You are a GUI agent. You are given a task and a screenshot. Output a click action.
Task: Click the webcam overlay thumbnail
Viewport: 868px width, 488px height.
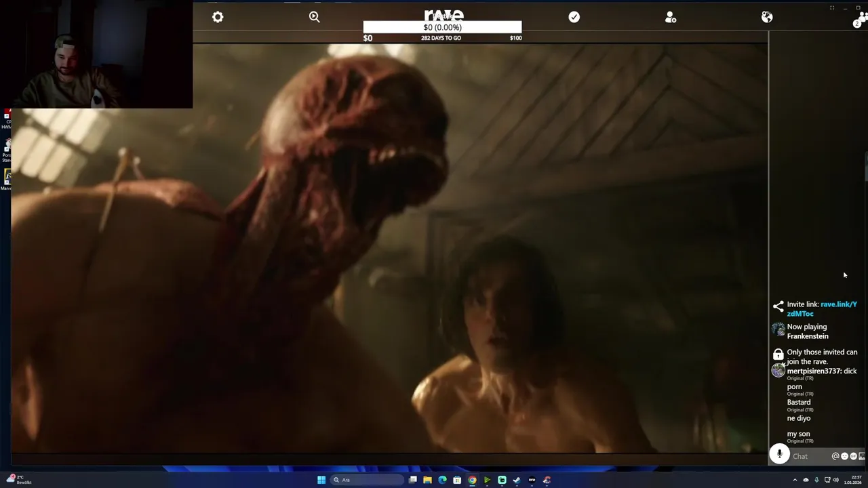96,54
